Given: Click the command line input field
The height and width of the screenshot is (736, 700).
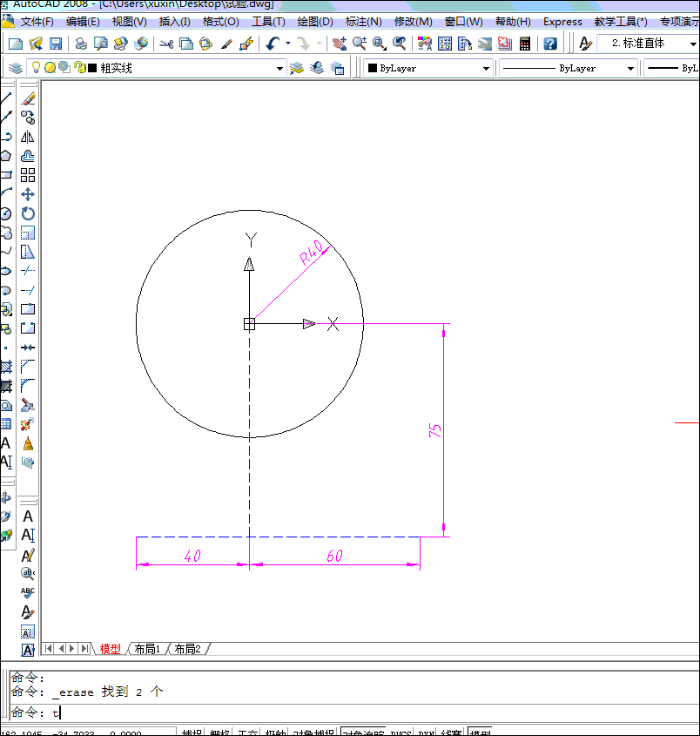Looking at the screenshot, I should click(x=354, y=712).
